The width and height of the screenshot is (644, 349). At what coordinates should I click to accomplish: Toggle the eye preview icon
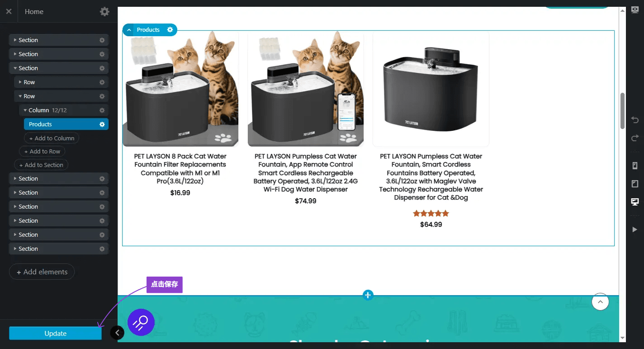635,10
